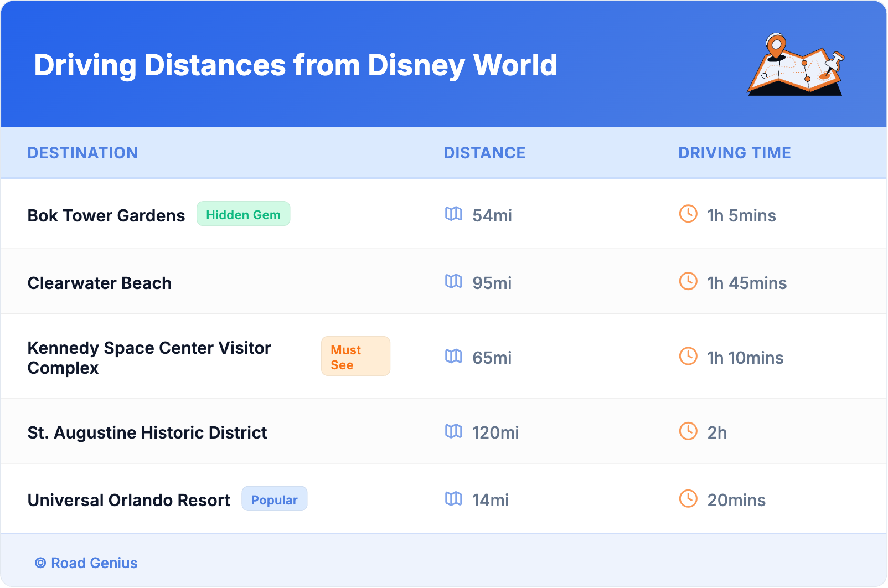Click the DISTANCE column header
Viewport: 888px width, 588px height.
click(x=484, y=153)
